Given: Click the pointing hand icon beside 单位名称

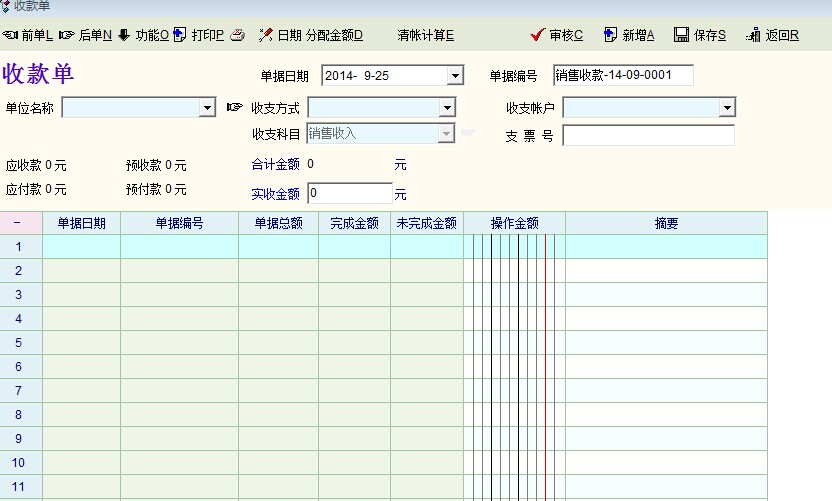Looking at the screenshot, I should point(235,107).
